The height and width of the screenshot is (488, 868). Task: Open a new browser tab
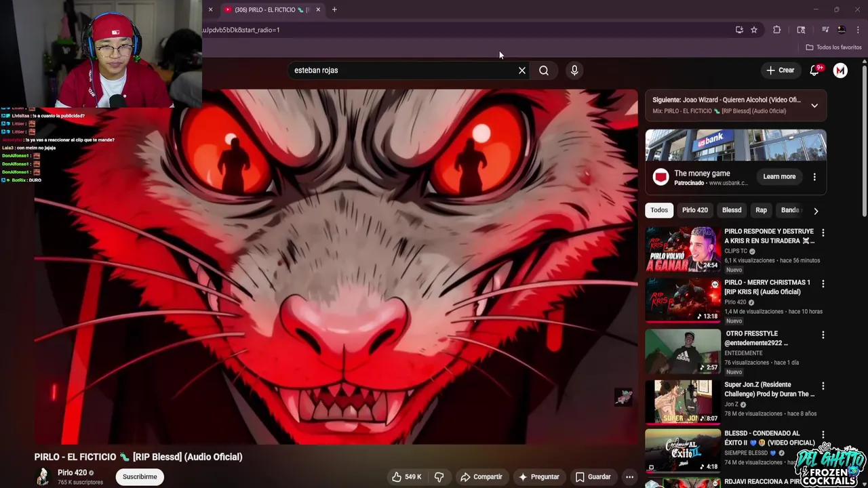tap(334, 9)
